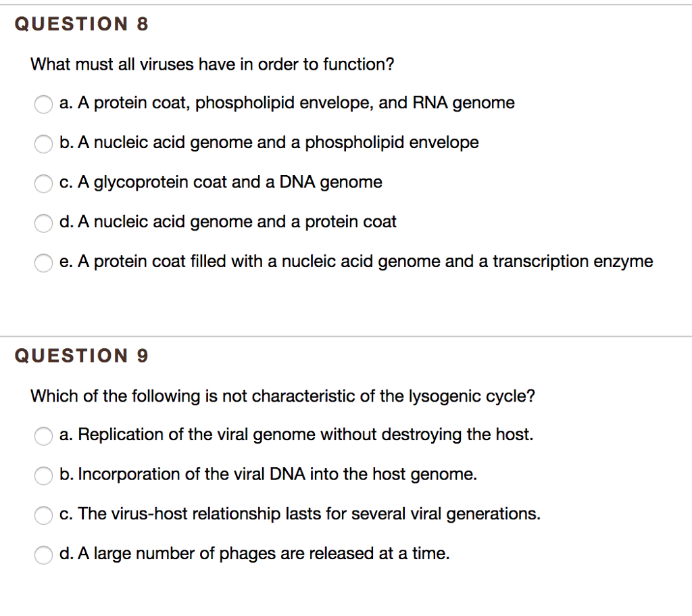Select answer a for Question 8
Viewport: 692px width, 616px height.
(43, 105)
